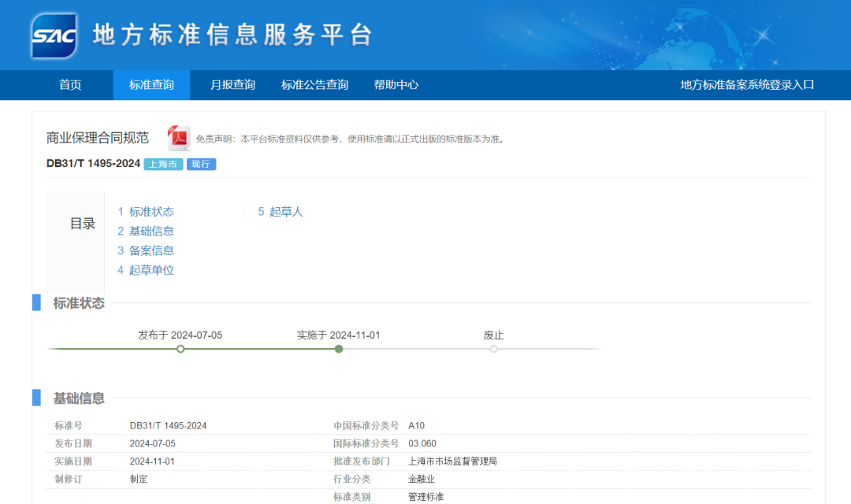Click the 现行 status tag

(x=202, y=164)
